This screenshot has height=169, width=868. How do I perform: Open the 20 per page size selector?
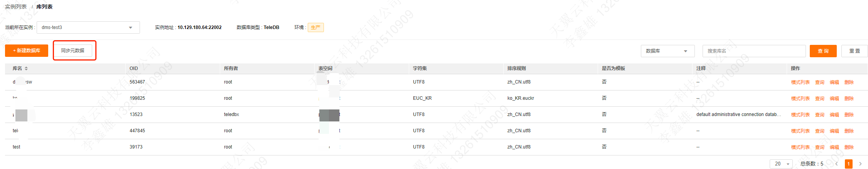(x=781, y=164)
